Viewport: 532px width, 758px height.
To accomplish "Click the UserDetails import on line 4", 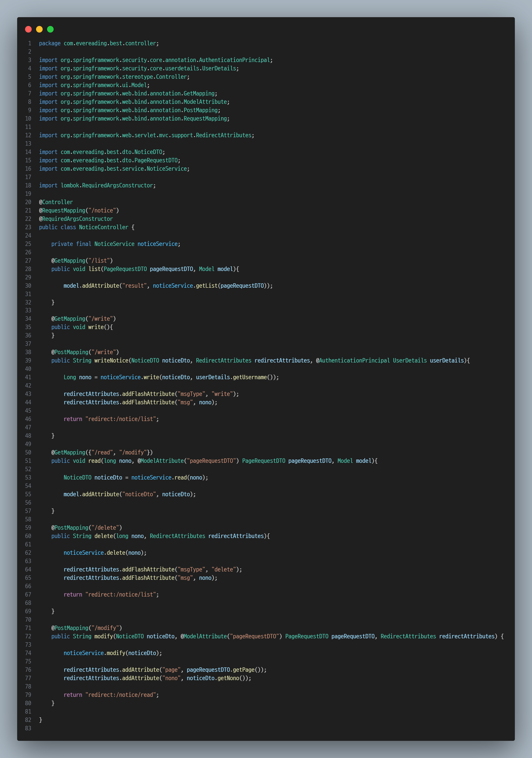I will (139, 68).
